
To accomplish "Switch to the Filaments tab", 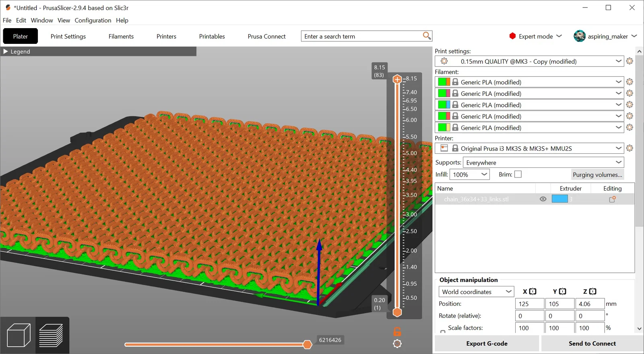I will pos(121,36).
